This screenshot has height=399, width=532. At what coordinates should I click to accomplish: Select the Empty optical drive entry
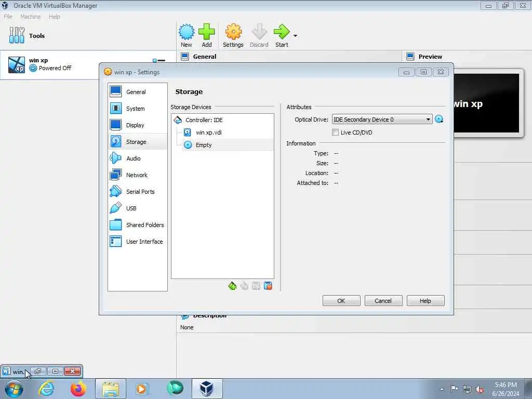point(204,145)
